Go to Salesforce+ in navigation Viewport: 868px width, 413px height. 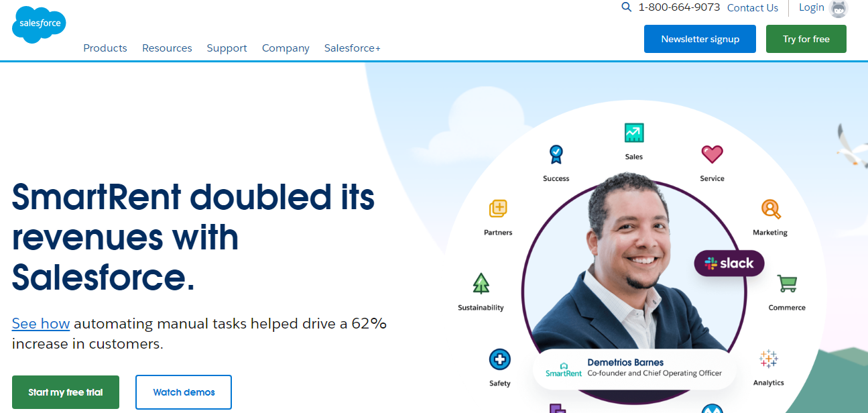click(353, 48)
